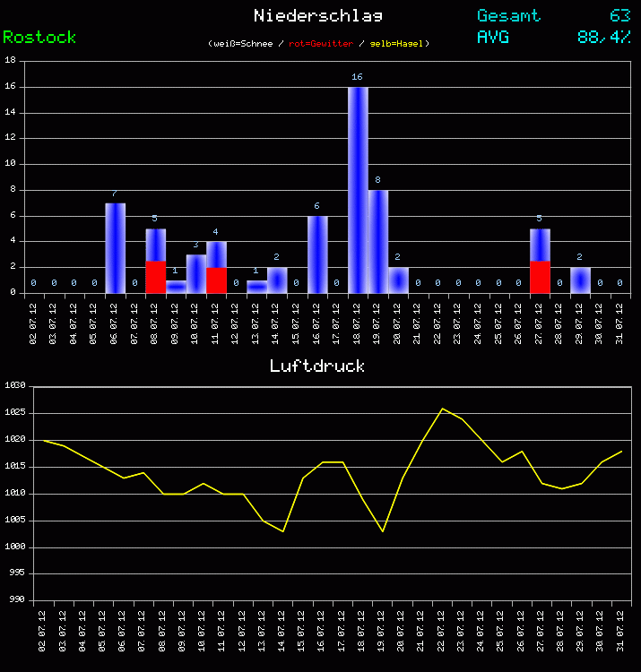Click the pressure line low point at 19.07.12
The image size is (641, 672).
[383, 531]
